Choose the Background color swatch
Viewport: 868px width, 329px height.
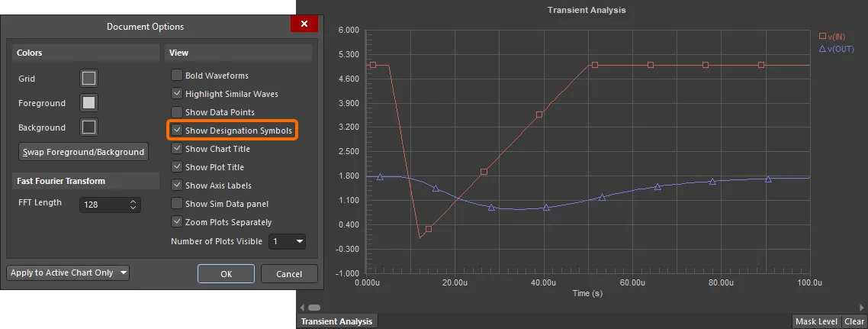pyautogui.click(x=88, y=127)
